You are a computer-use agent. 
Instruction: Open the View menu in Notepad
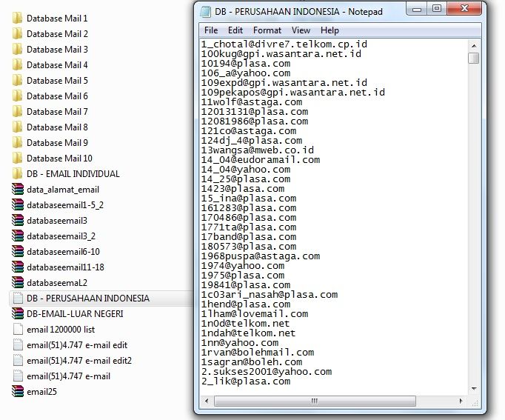[x=301, y=30]
